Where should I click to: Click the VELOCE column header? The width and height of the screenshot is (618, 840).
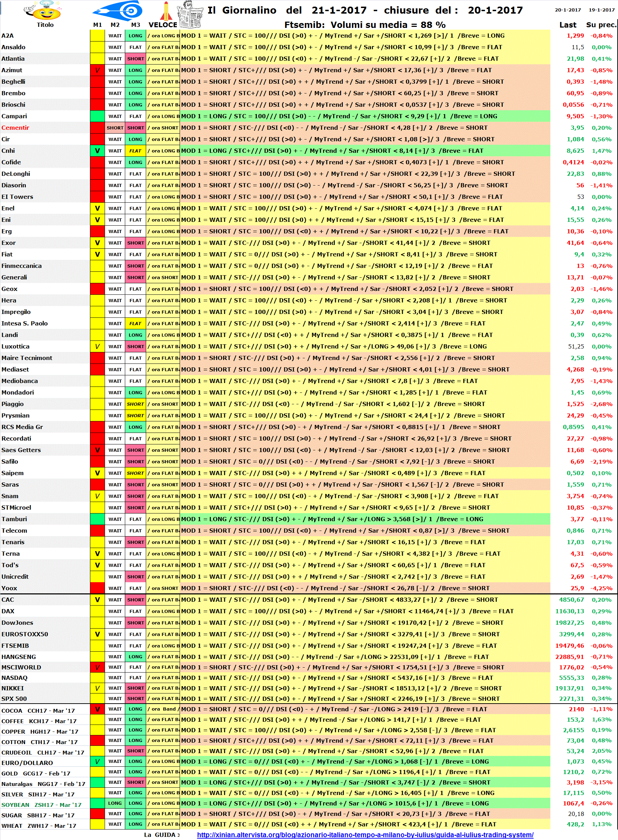tap(163, 25)
